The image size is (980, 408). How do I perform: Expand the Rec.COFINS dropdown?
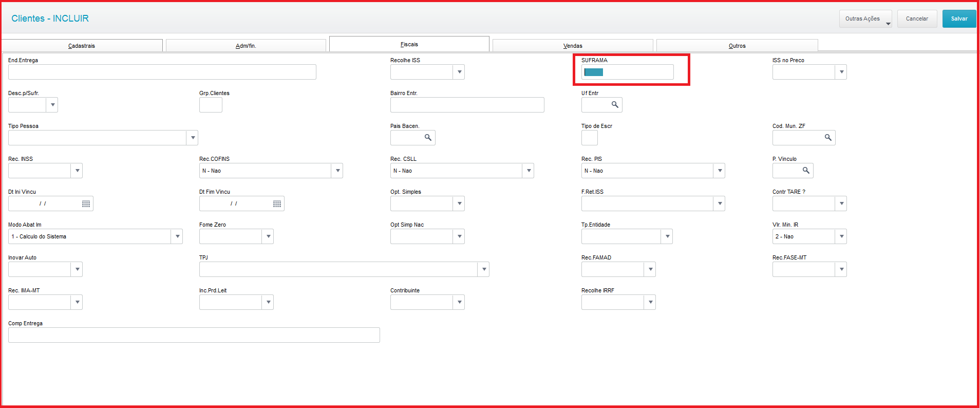[x=337, y=171]
